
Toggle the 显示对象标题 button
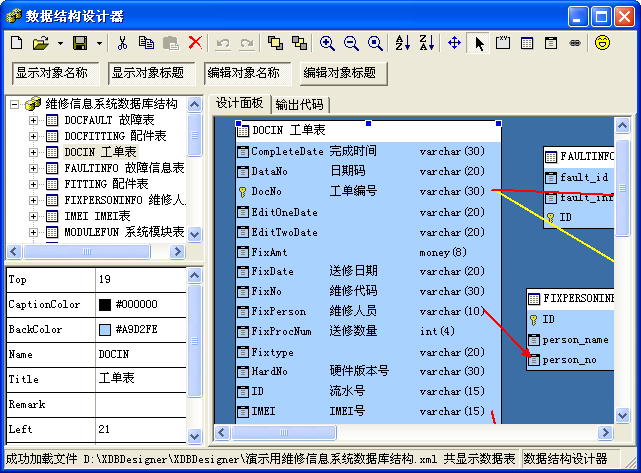tap(148, 73)
